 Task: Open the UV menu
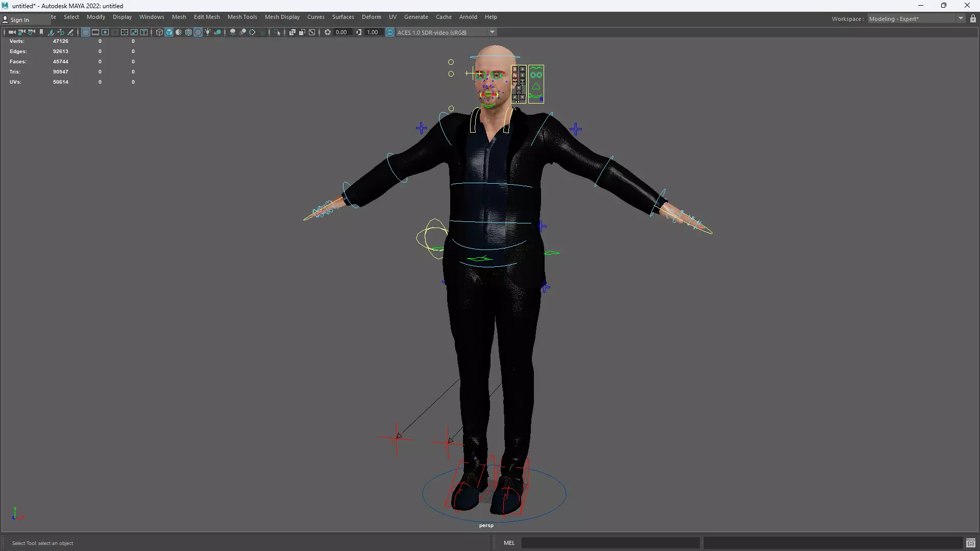point(393,17)
